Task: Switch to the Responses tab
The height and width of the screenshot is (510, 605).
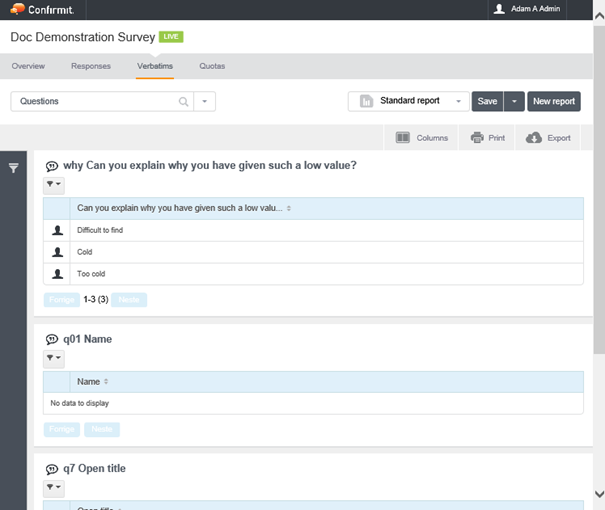Action: (91, 66)
